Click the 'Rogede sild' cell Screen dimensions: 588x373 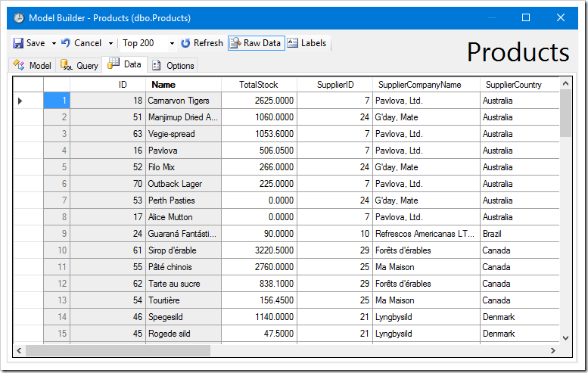(183, 334)
